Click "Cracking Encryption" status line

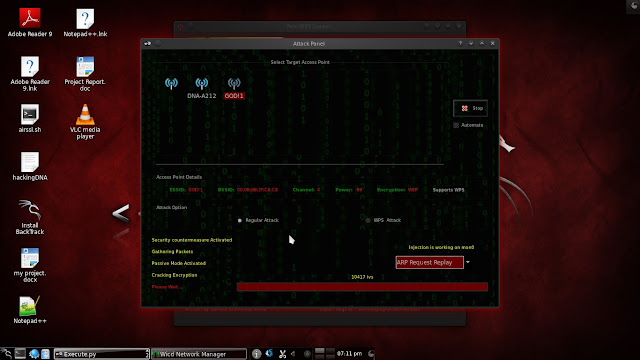pyautogui.click(x=174, y=275)
